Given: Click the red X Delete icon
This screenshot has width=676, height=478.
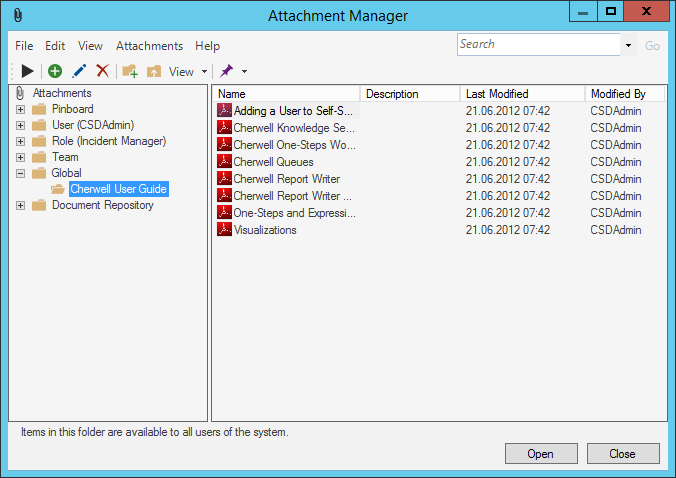Looking at the screenshot, I should [103, 71].
